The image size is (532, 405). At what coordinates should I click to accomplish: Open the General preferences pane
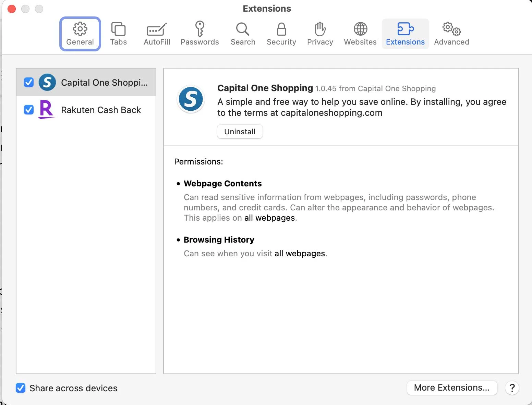pyautogui.click(x=80, y=34)
